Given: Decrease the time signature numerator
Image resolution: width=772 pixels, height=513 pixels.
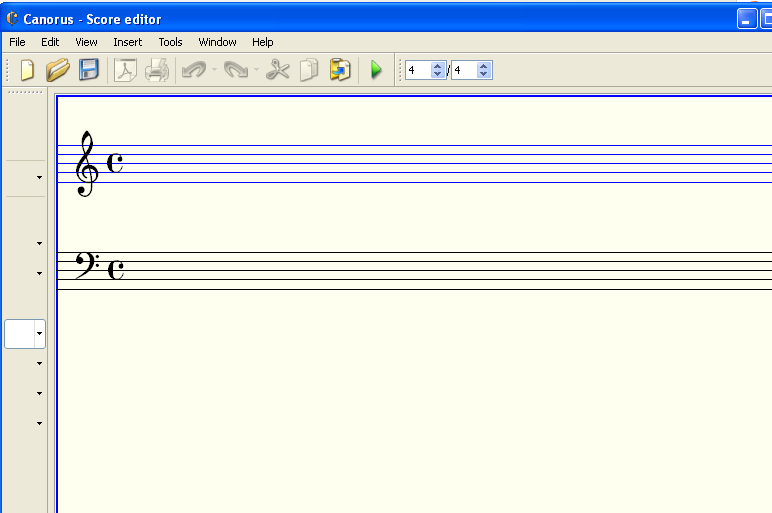Looking at the screenshot, I should tap(438, 74).
